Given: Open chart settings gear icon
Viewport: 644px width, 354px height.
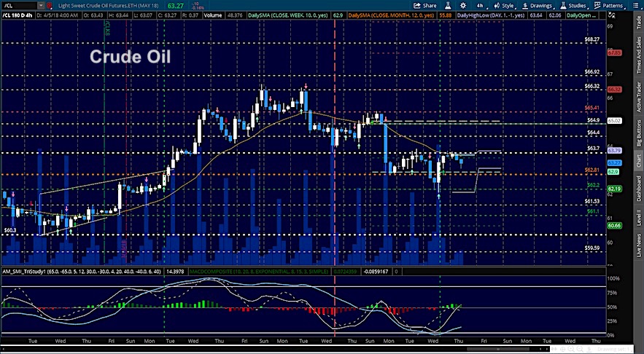Looking at the screenshot, I should pos(464,5).
